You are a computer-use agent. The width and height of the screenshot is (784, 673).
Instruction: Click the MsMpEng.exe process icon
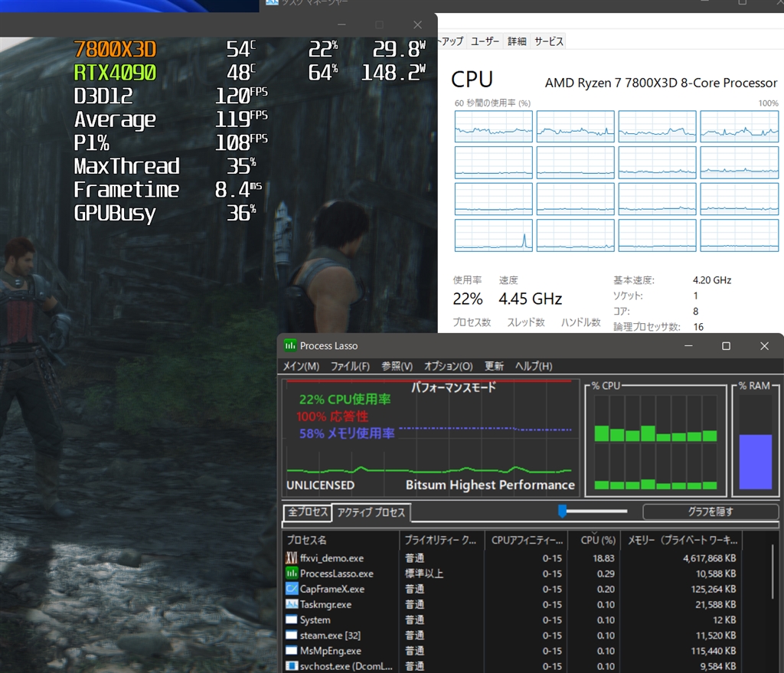click(x=291, y=650)
